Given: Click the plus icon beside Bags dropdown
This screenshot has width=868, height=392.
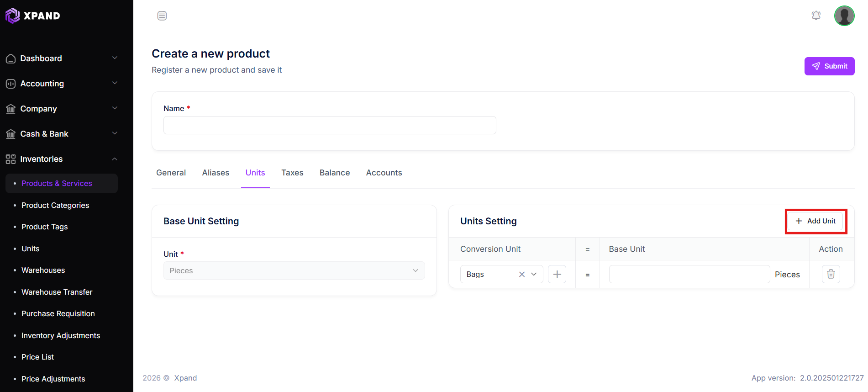Looking at the screenshot, I should [557, 274].
